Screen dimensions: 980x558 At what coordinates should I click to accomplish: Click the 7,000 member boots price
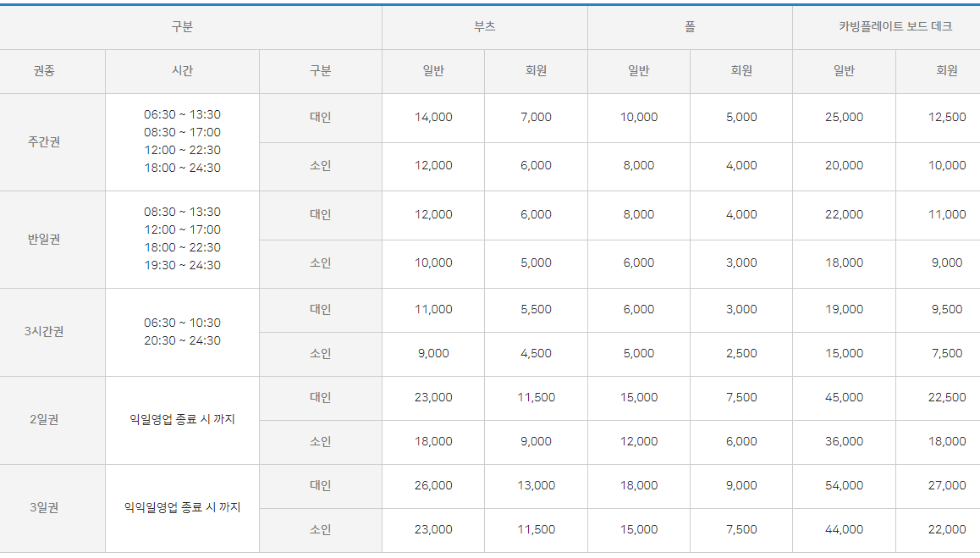537,118
